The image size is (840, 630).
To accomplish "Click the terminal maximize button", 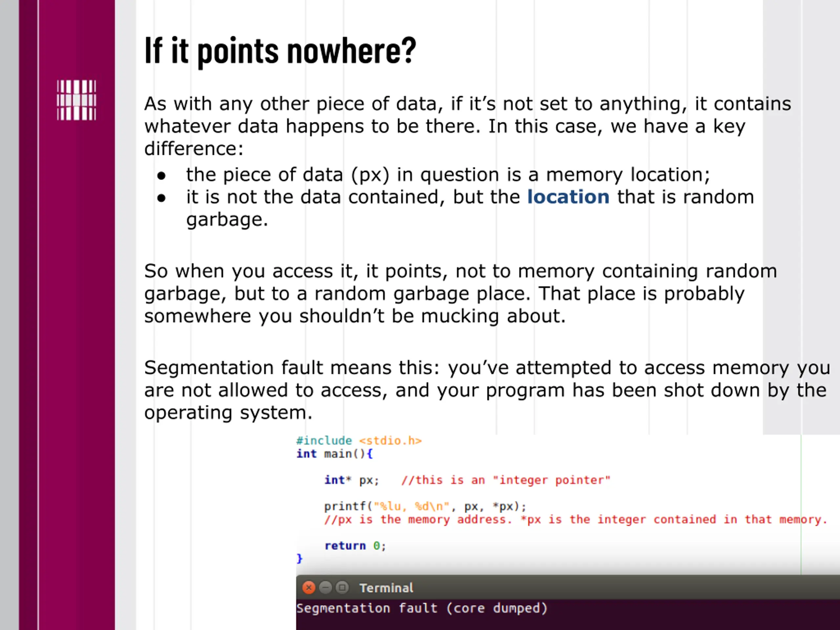I will tap(342, 588).
